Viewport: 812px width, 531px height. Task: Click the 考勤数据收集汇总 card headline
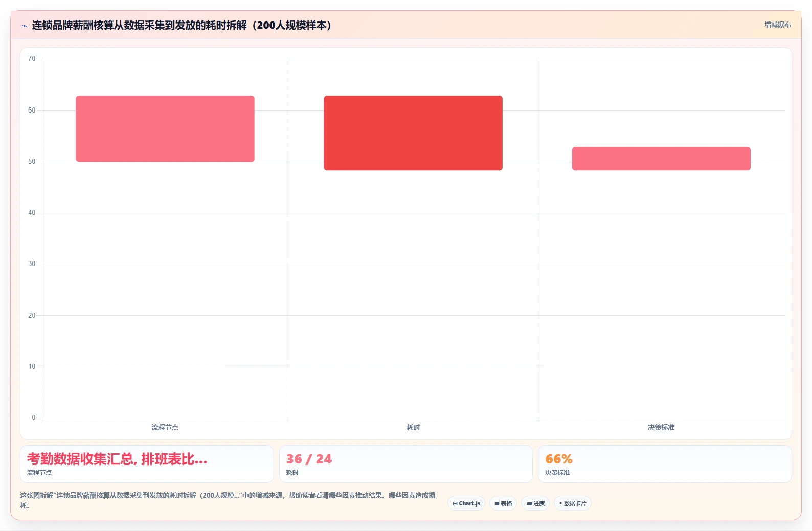[117, 459]
